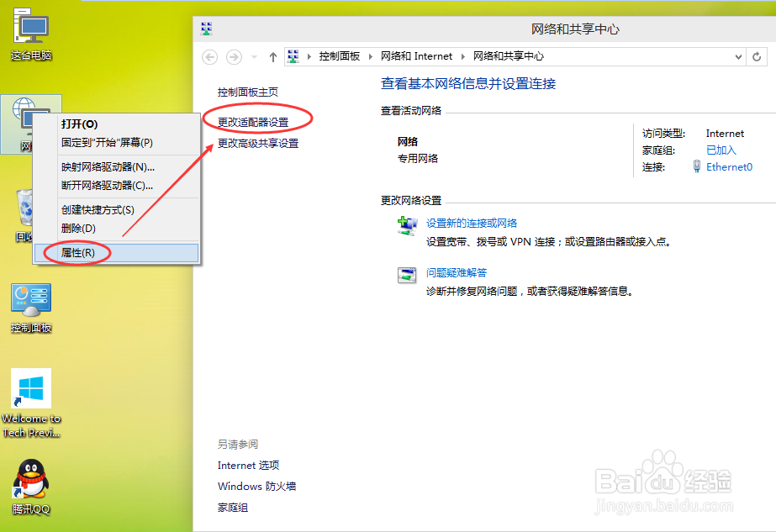Open Windows 防火墙 settings
776x532 pixels.
coord(256,486)
